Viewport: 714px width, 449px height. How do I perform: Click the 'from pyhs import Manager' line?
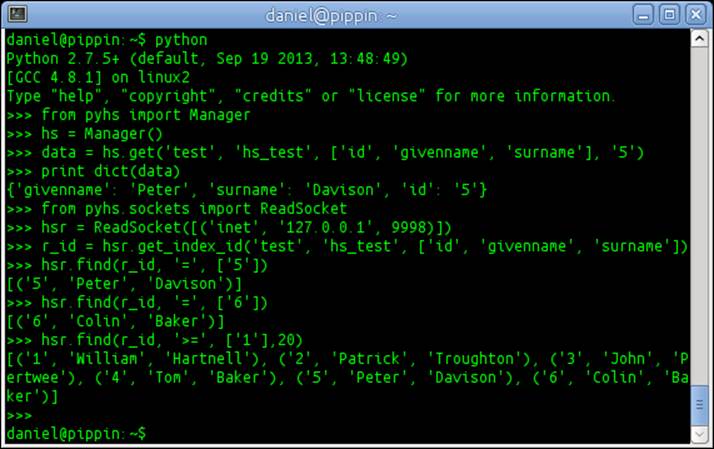tap(128, 115)
